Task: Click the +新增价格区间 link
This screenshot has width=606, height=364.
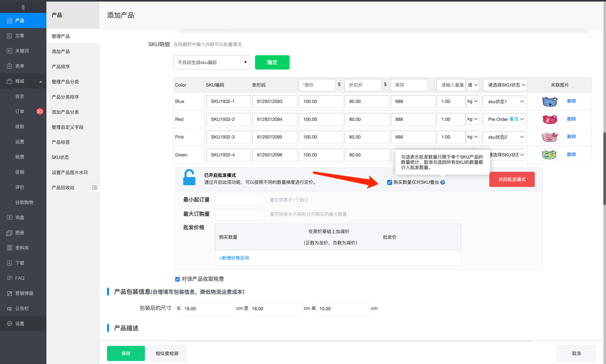Action: point(234,258)
